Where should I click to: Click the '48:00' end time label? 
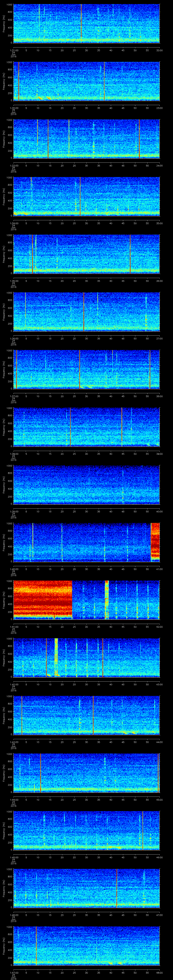160,973
